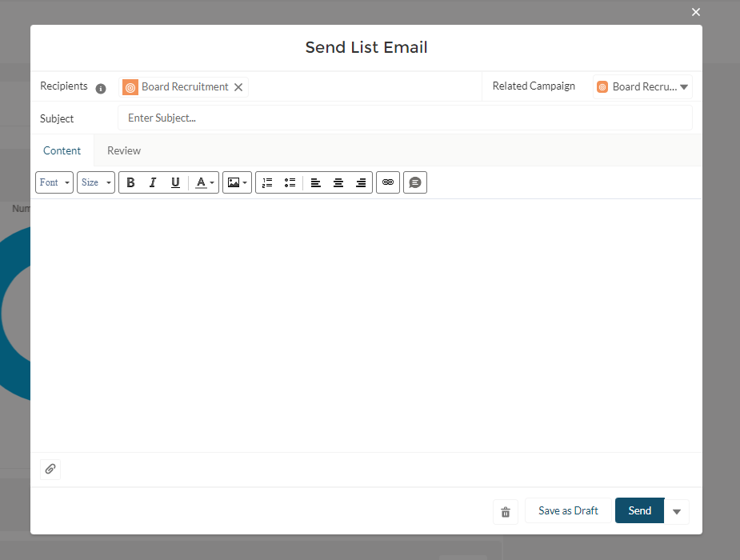The width and height of the screenshot is (740, 560).
Task: Insert a numbered list
Action: pos(267,182)
